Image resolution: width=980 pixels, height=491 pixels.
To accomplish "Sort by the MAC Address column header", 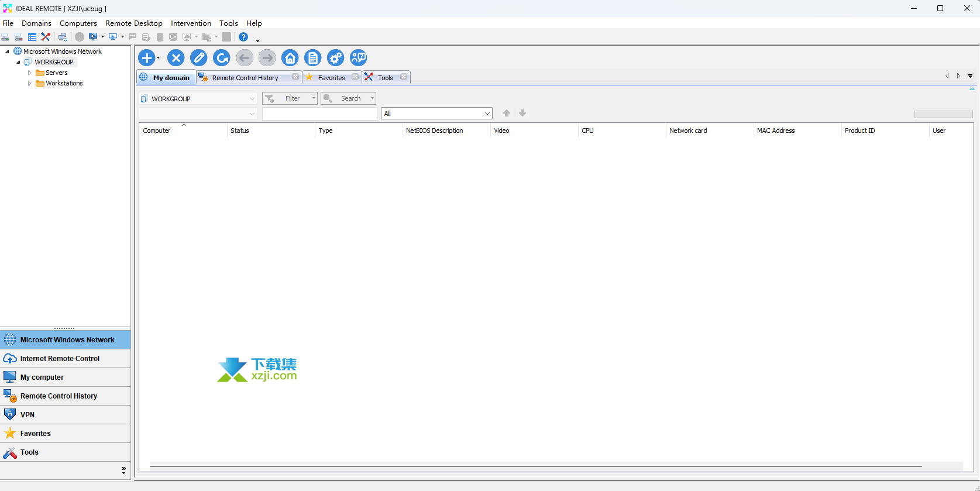I will [797, 131].
